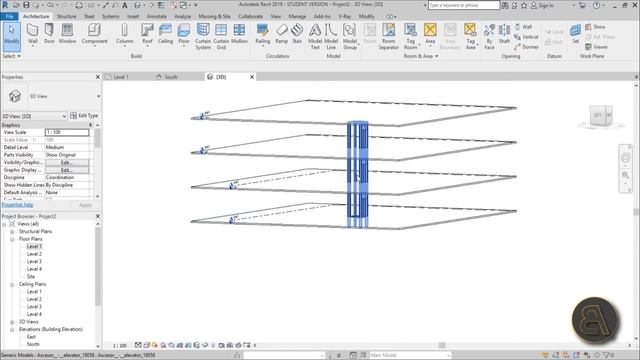Select the By Face opening tool
Viewport: 640px width, 360px height.
click(489, 37)
